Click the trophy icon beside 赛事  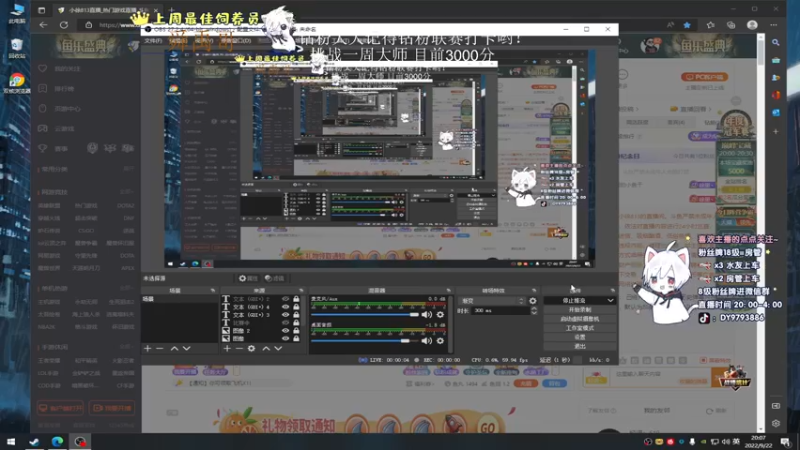pos(43,148)
